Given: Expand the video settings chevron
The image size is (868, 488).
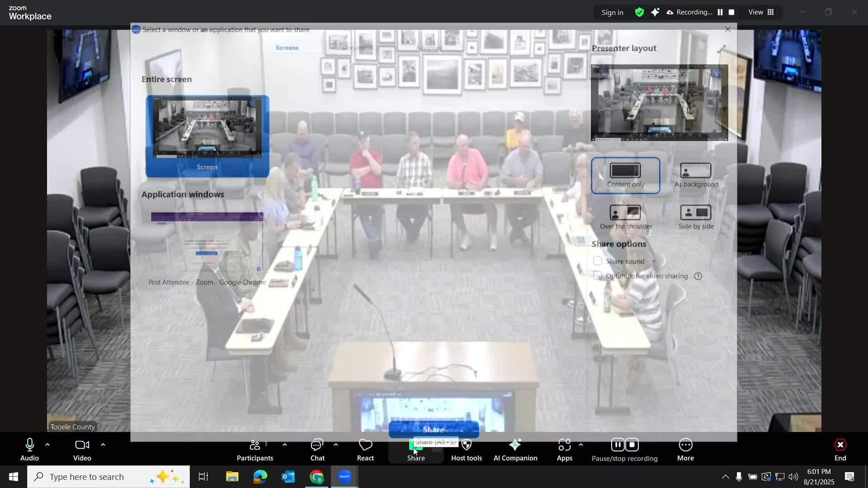Looking at the screenshot, I should click(103, 445).
